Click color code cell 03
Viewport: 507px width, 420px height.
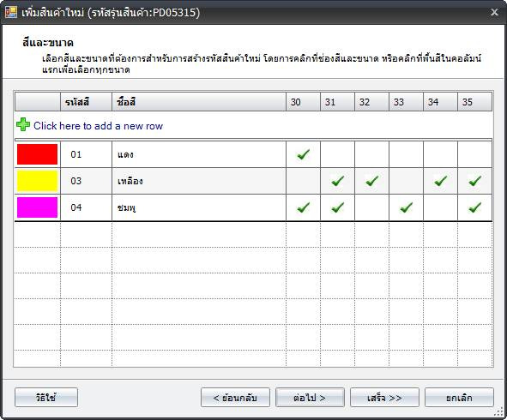(86, 181)
